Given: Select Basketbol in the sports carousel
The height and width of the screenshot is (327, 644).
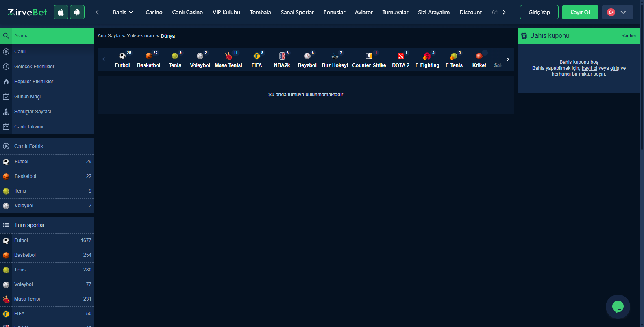Looking at the screenshot, I should (x=149, y=60).
